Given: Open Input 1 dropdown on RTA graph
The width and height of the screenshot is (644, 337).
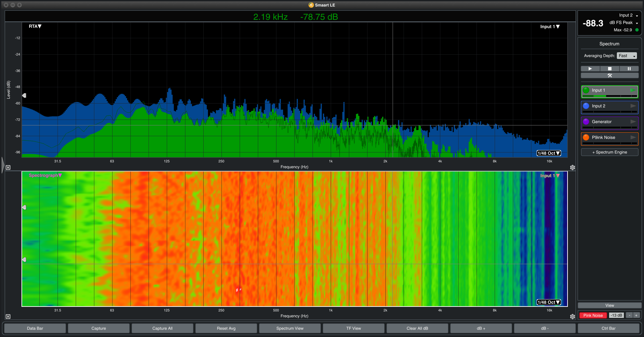Looking at the screenshot, I should tap(550, 26).
